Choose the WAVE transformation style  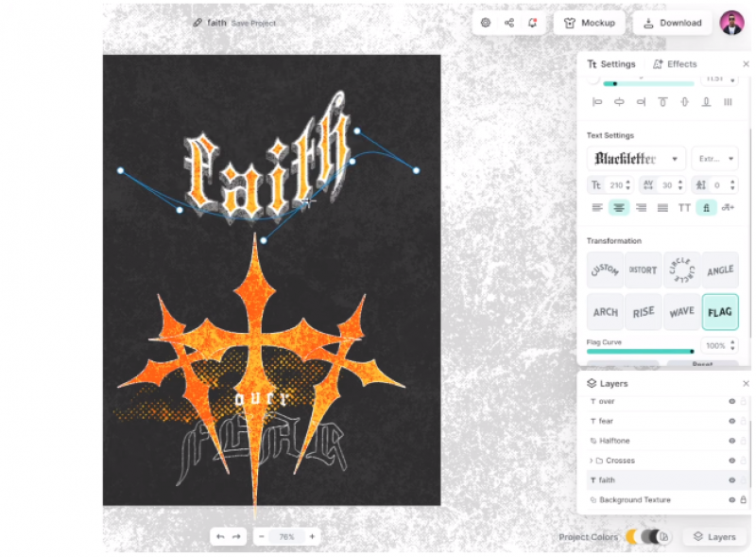pos(681,312)
